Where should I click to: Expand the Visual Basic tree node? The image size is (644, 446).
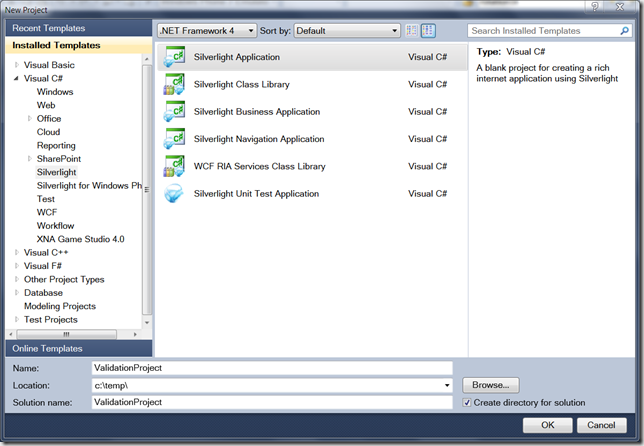16,65
